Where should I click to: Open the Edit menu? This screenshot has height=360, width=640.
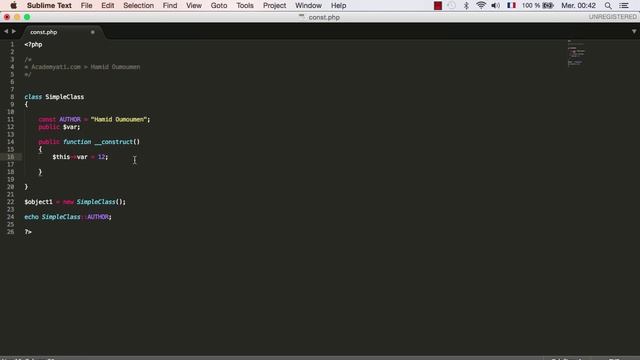pyautogui.click(x=108, y=5)
